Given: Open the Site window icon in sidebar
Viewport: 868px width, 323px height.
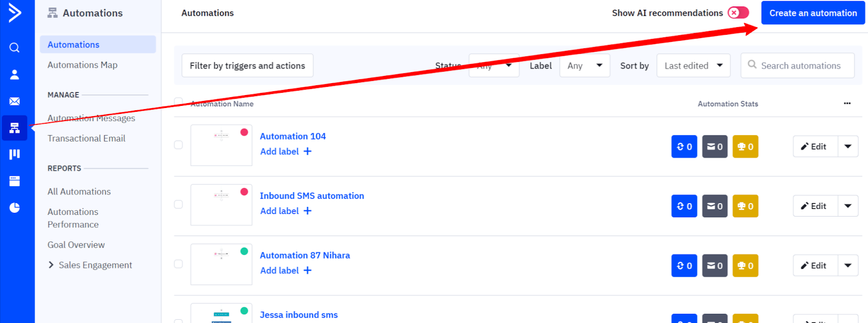Looking at the screenshot, I should pos(15,181).
